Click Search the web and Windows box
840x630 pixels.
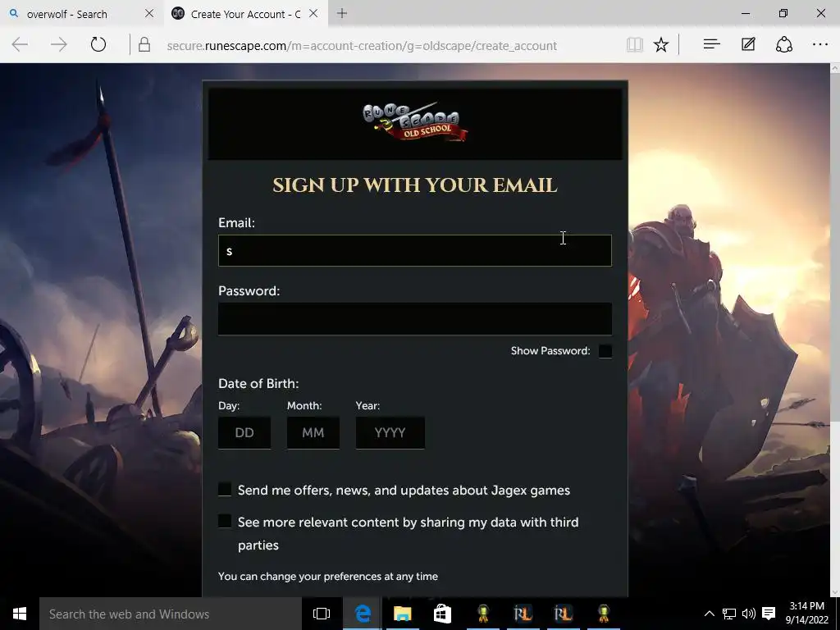point(171,614)
